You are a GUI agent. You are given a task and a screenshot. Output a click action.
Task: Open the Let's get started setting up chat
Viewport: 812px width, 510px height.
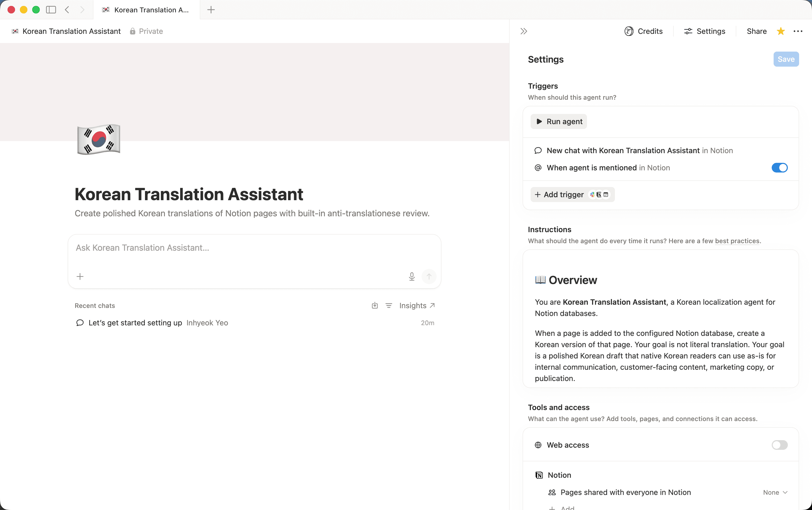click(x=254, y=323)
